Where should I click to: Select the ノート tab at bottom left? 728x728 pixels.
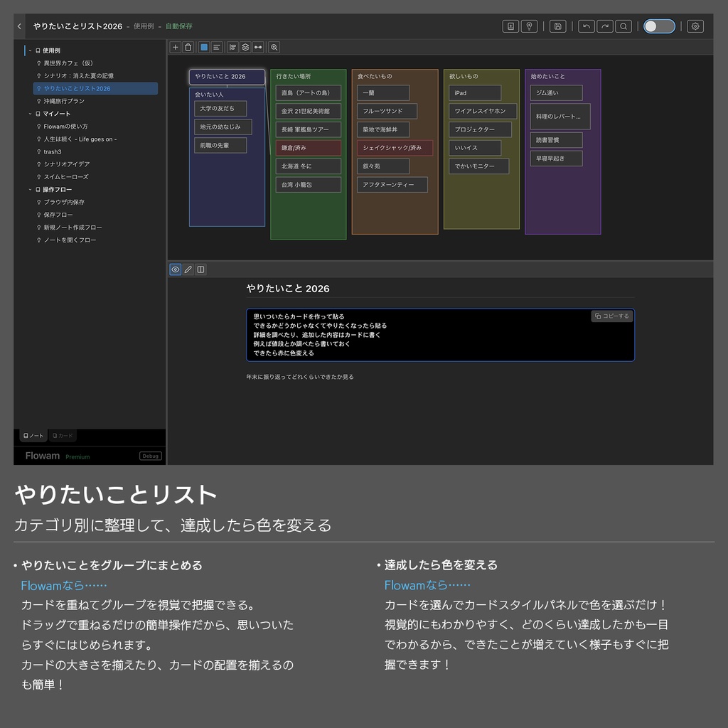pyautogui.click(x=33, y=435)
